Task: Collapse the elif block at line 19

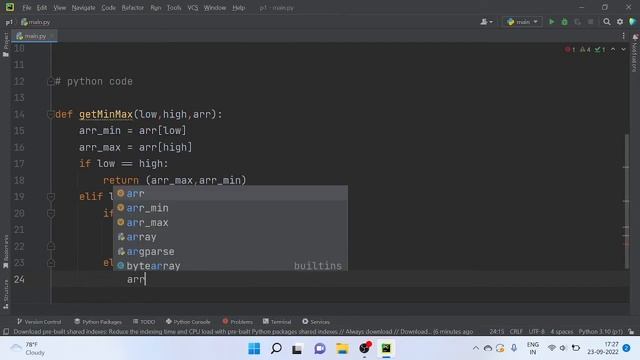Action: pyautogui.click(x=51, y=197)
